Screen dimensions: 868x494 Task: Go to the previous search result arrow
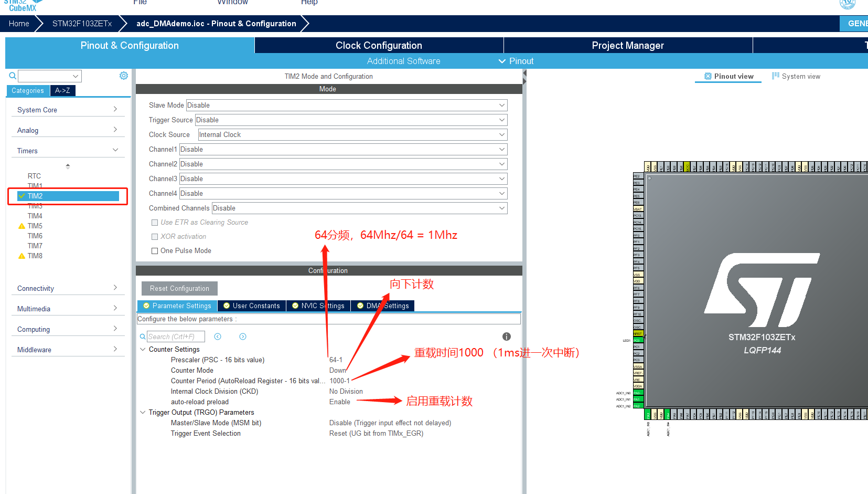tap(218, 337)
